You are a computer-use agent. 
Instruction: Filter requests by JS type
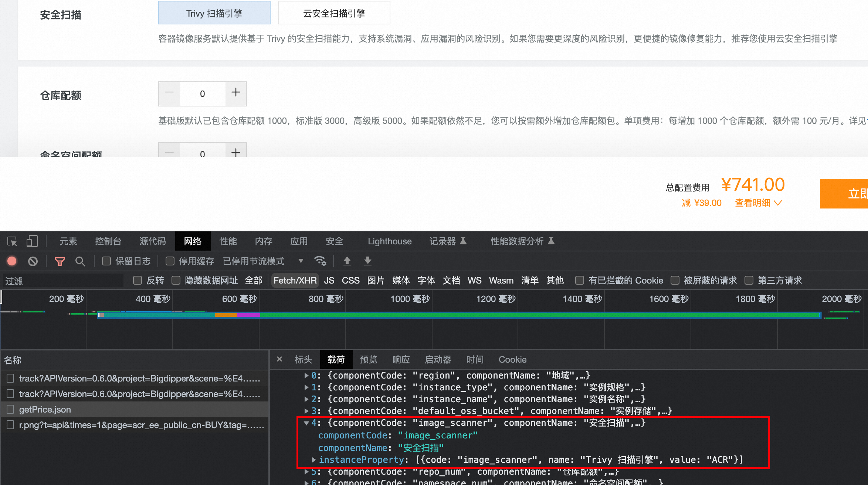329,280
